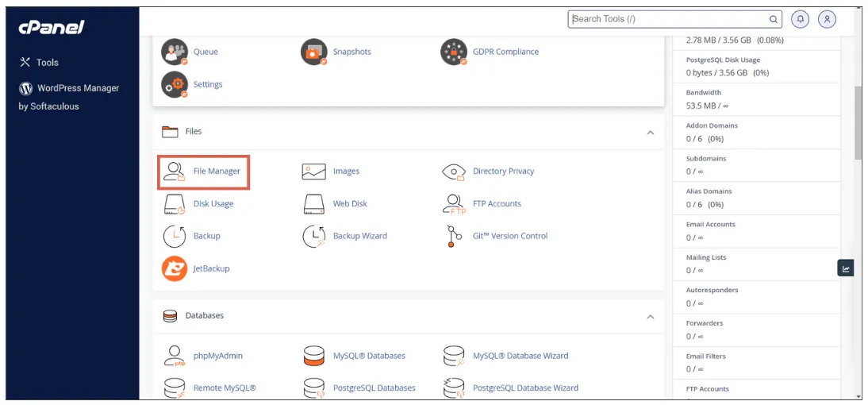868x405 pixels.
Task: Click the search magnifier icon
Action: coord(774,19)
